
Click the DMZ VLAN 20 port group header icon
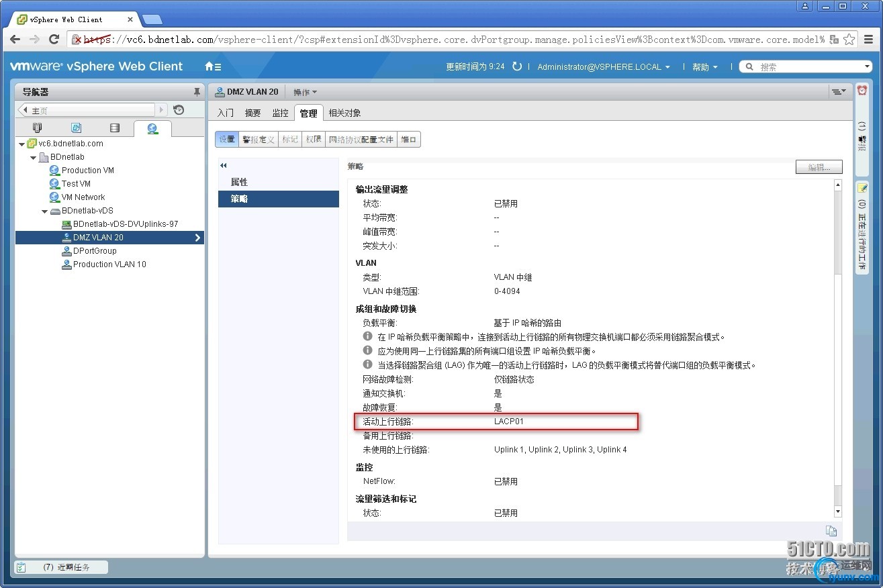pyautogui.click(x=218, y=92)
